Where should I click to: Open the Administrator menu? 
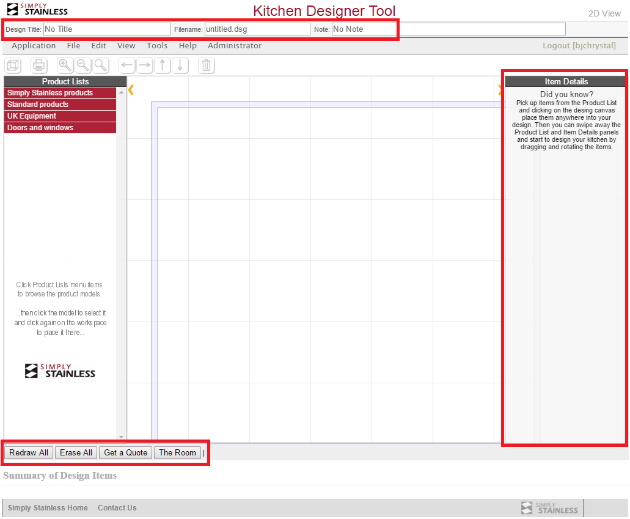[235, 46]
